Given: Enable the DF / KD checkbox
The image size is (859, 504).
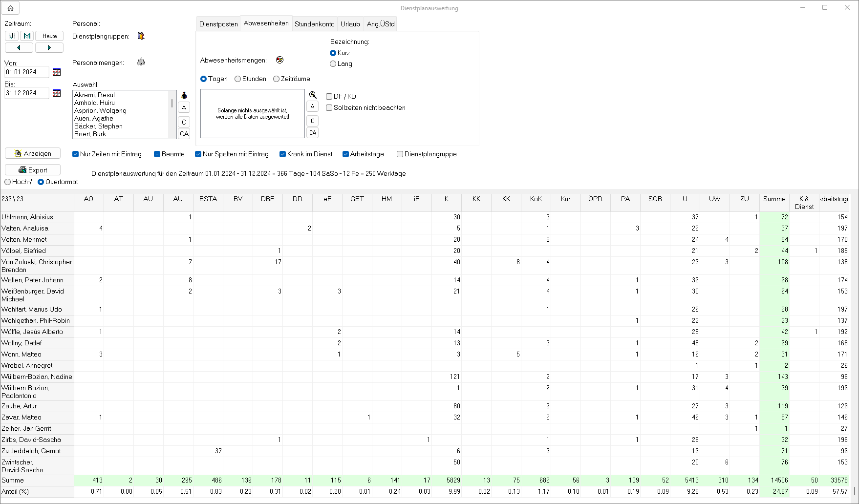Looking at the screenshot, I should pos(329,97).
